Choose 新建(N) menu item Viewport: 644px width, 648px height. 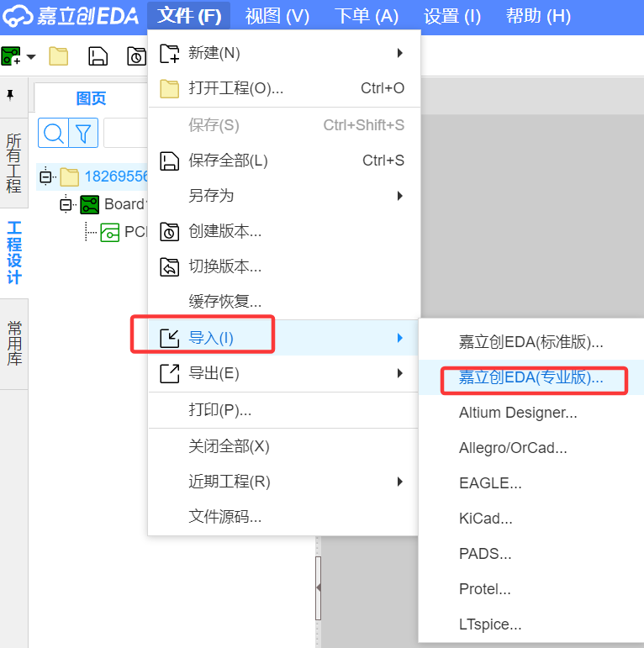tap(283, 53)
